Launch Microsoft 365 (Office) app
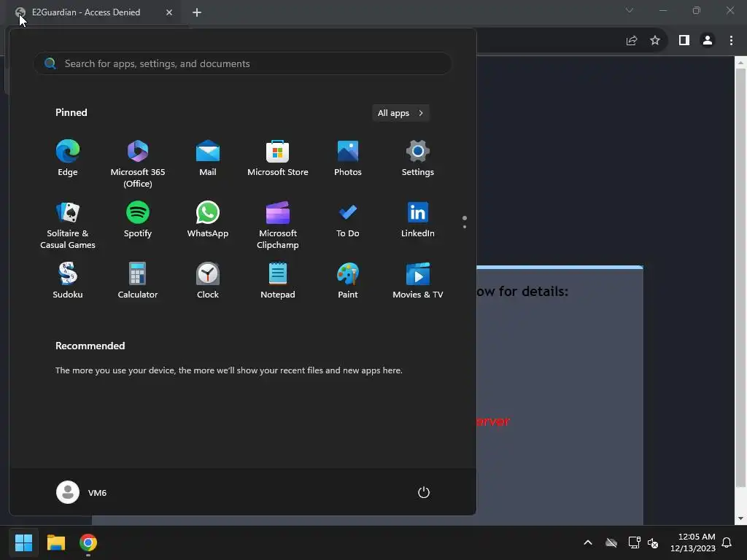The height and width of the screenshot is (560, 747). [138, 163]
